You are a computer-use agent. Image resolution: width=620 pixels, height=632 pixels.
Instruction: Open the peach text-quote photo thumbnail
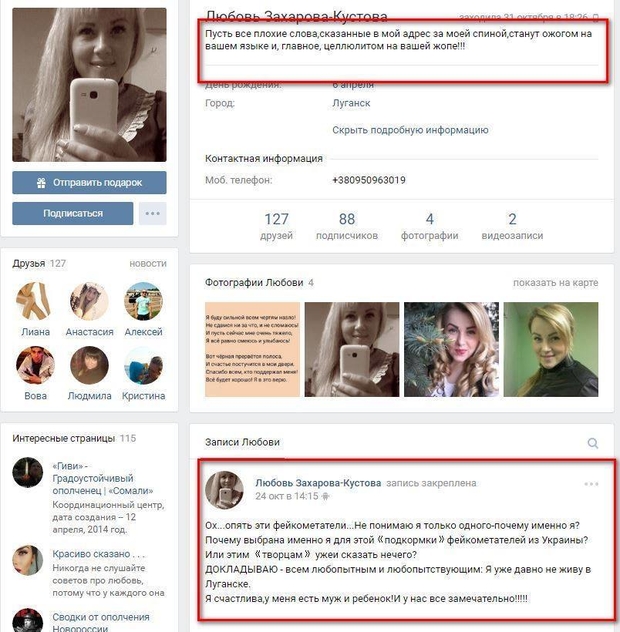[x=252, y=349]
